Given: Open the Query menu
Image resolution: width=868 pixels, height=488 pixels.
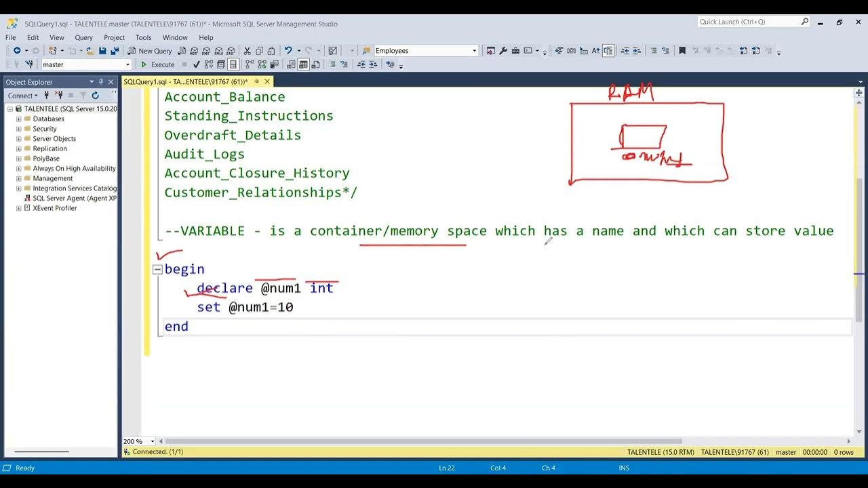Looking at the screenshot, I should click(x=83, y=37).
